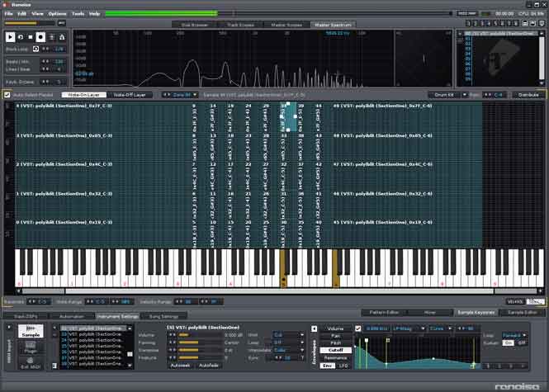Open the NNA dropdown showing Cut
Screen dimensions: 549x392
[288, 335]
